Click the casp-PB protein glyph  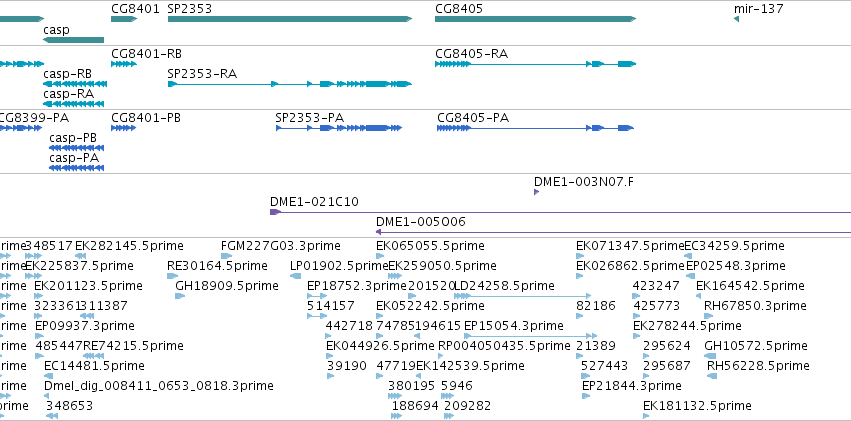tap(77, 148)
